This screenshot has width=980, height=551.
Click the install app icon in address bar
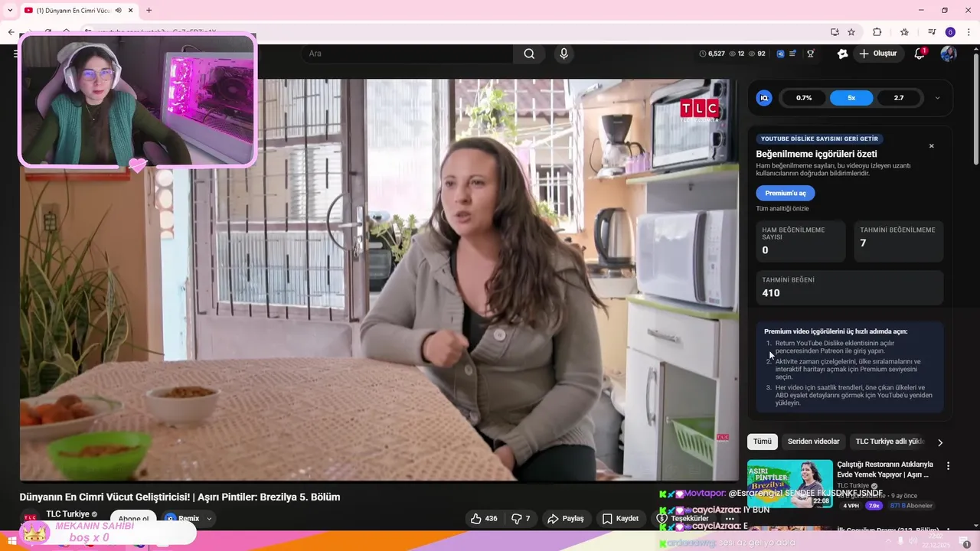835,32
